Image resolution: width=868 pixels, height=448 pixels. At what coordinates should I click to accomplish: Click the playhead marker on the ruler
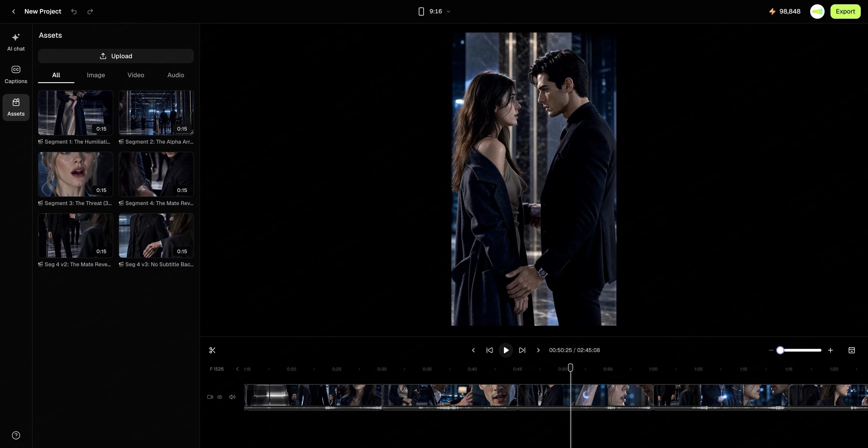coord(571,368)
